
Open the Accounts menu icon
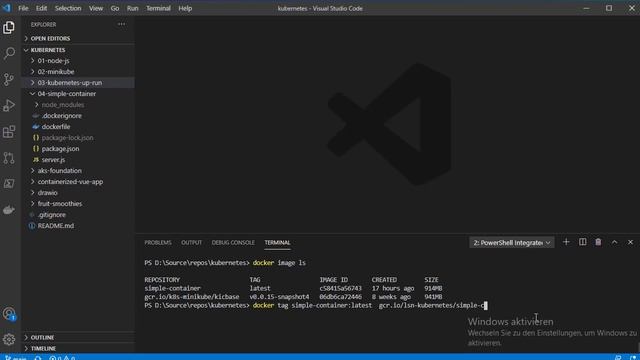[9, 314]
